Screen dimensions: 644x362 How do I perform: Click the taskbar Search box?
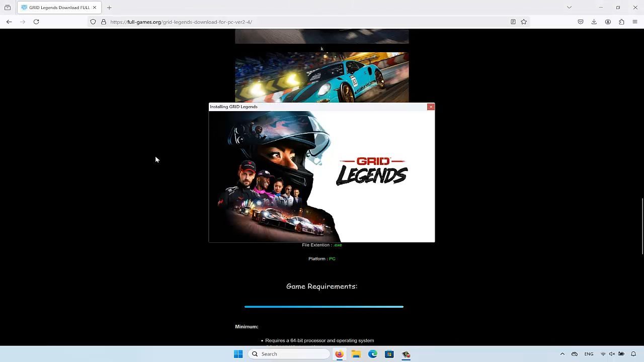click(289, 354)
